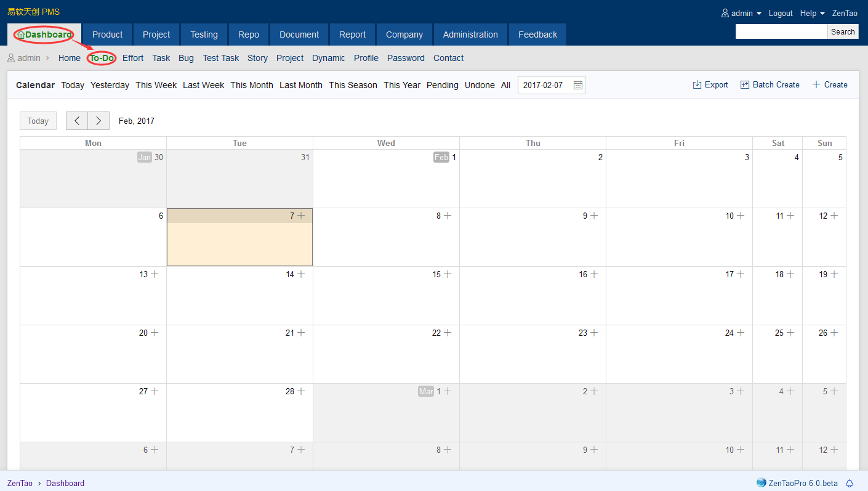
Task: Add a to-do on day 14 plus icon
Action: coord(301,274)
